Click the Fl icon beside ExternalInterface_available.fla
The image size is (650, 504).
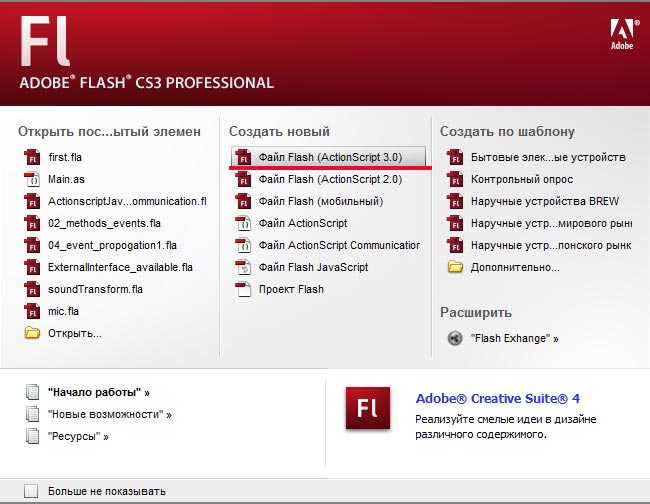(32, 267)
